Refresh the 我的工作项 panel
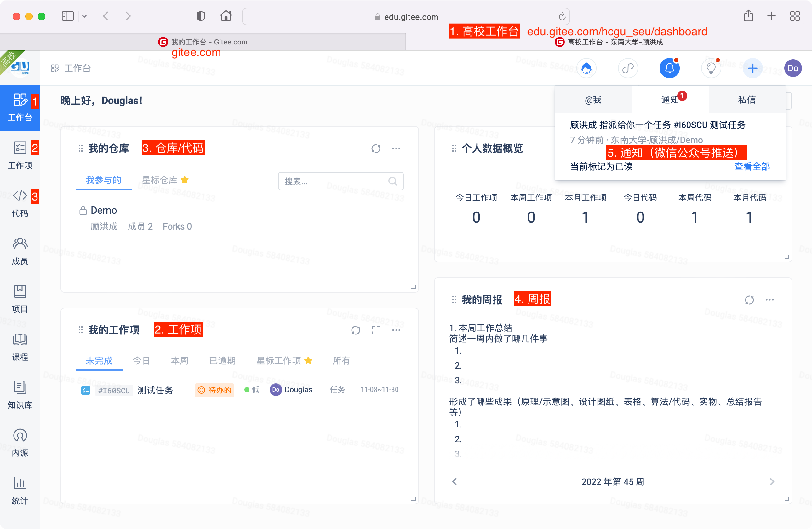This screenshot has height=529, width=812. [x=356, y=330]
